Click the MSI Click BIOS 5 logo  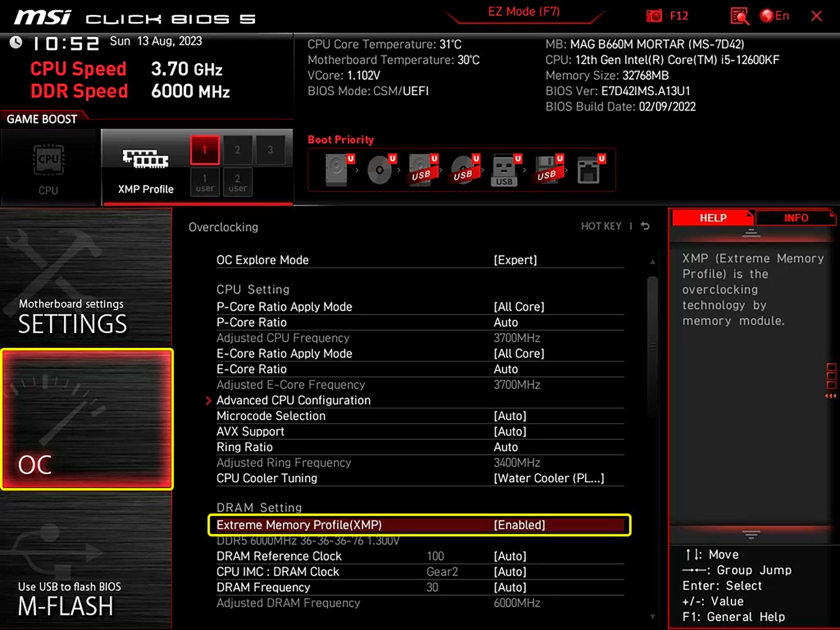click(135, 18)
